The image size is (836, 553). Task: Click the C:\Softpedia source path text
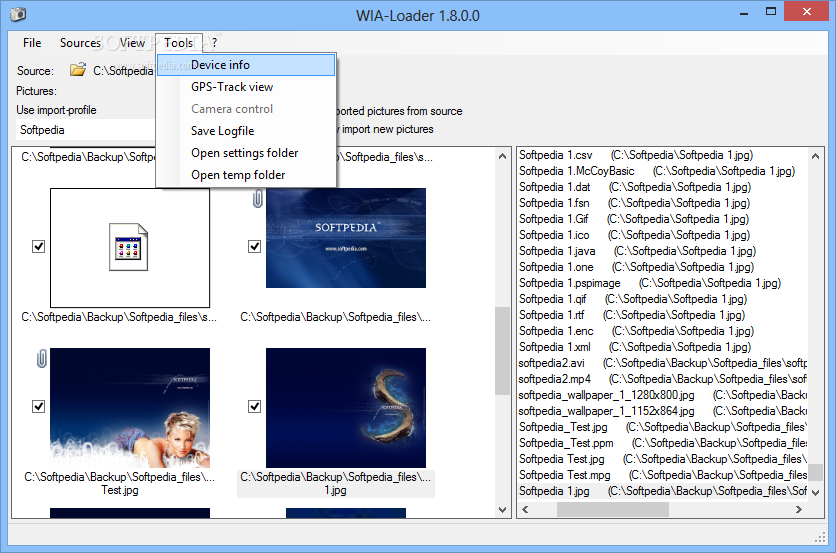pos(123,71)
